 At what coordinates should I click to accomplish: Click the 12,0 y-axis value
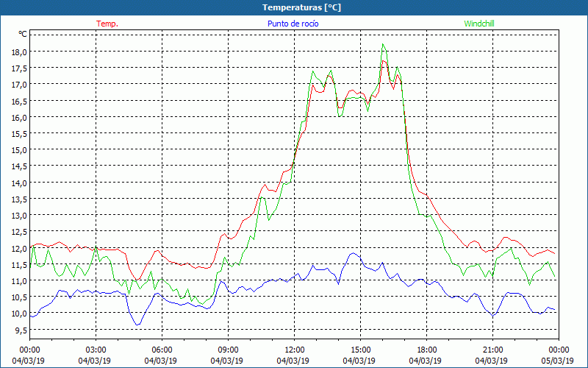[x=19, y=248]
